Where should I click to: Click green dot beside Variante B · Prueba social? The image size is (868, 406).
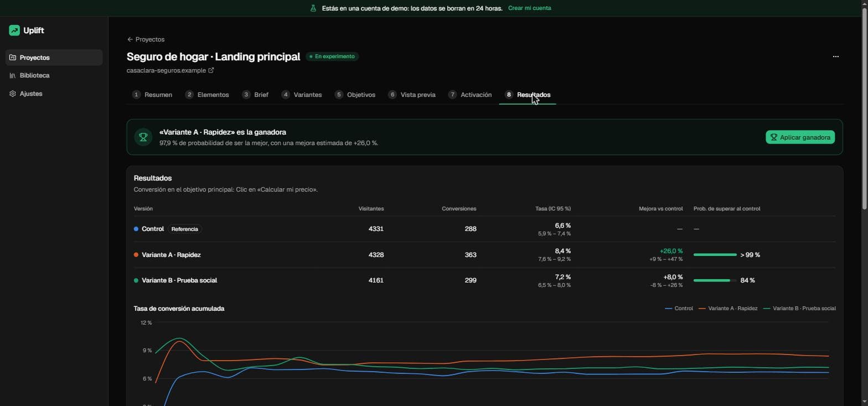click(x=136, y=280)
